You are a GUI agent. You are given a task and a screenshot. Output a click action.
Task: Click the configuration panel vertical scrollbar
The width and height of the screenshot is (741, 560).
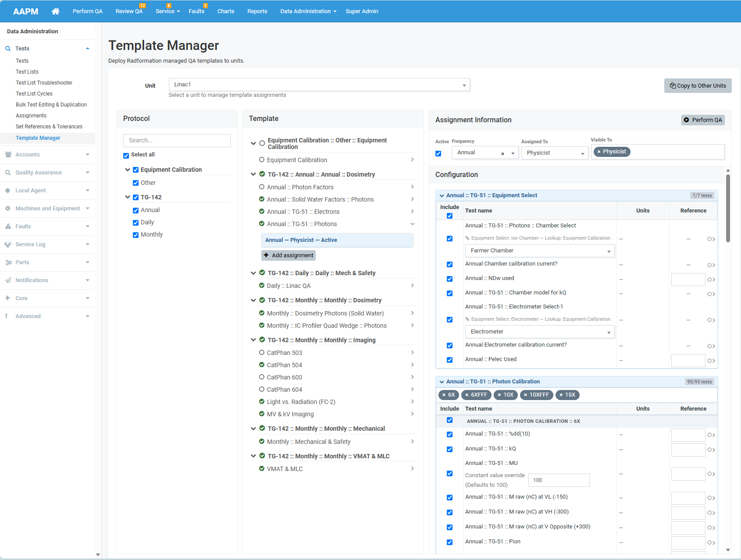click(x=728, y=208)
